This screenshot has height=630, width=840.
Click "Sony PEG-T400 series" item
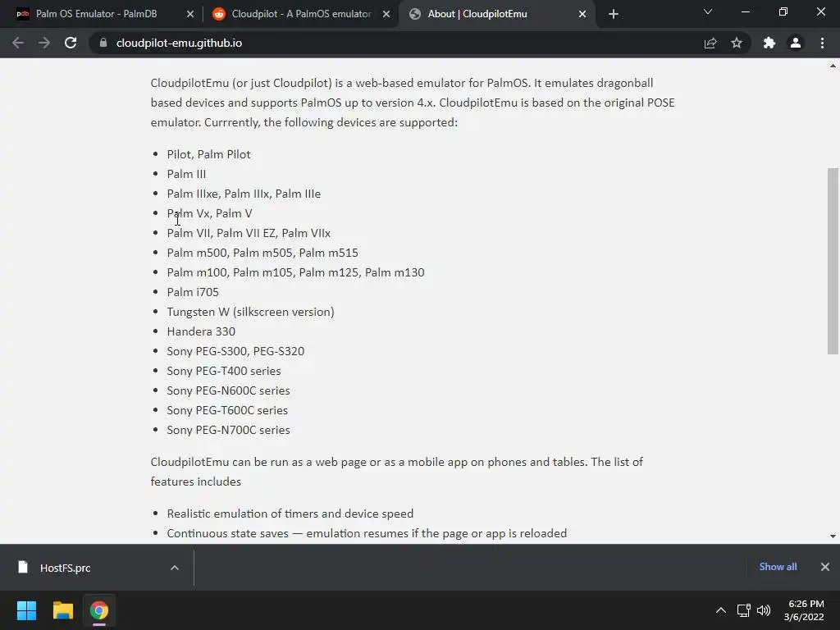click(x=223, y=371)
